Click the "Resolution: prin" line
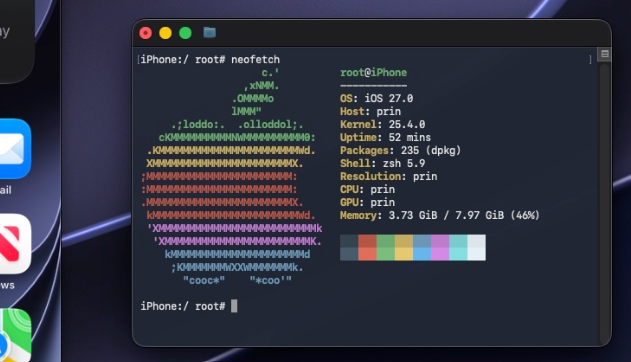 pyautogui.click(x=389, y=176)
